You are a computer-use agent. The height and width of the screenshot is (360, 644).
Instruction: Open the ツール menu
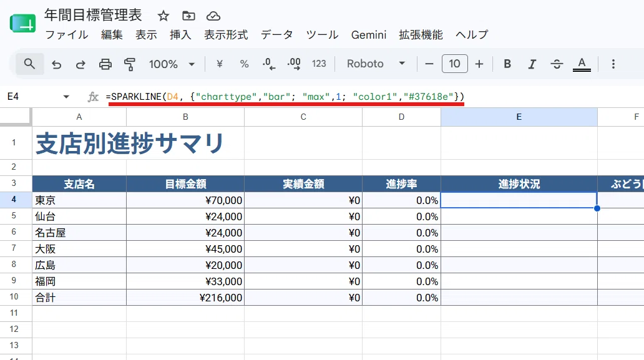322,35
